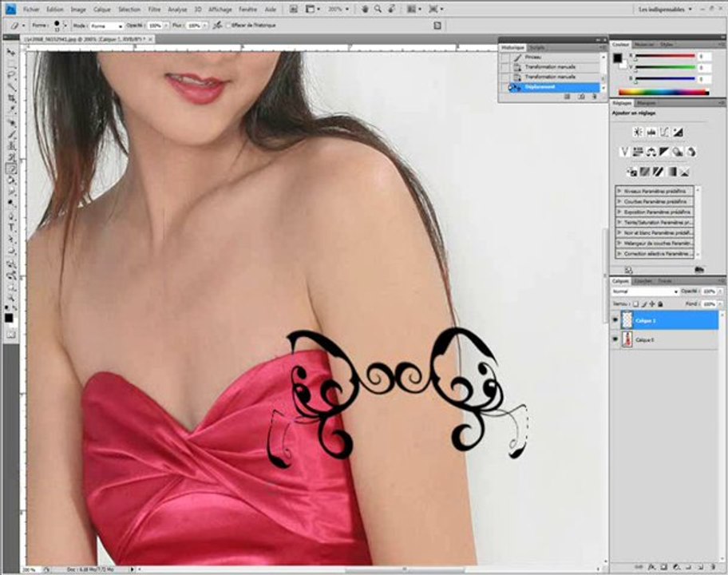This screenshot has width=728, height=575.
Task: Click the Photoshop logo icon
Action: tap(10, 9)
